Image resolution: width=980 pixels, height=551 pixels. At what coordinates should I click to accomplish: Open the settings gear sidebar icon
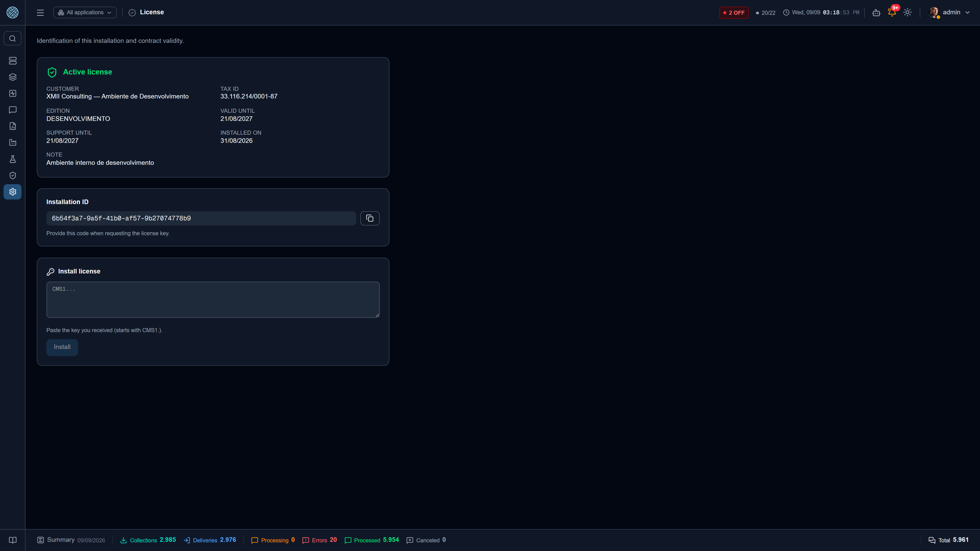point(13,192)
